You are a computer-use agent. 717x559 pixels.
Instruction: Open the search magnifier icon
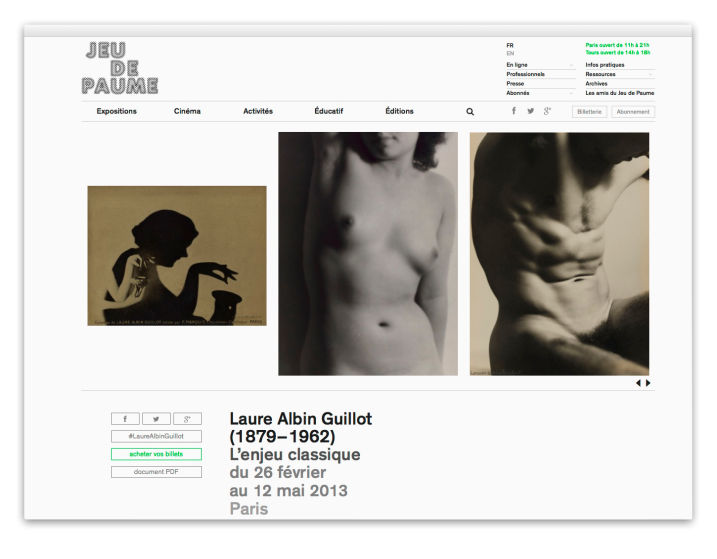point(470,112)
